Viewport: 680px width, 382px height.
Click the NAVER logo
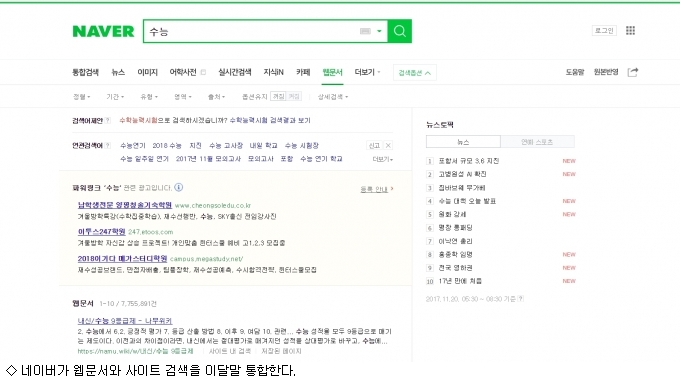pos(103,31)
